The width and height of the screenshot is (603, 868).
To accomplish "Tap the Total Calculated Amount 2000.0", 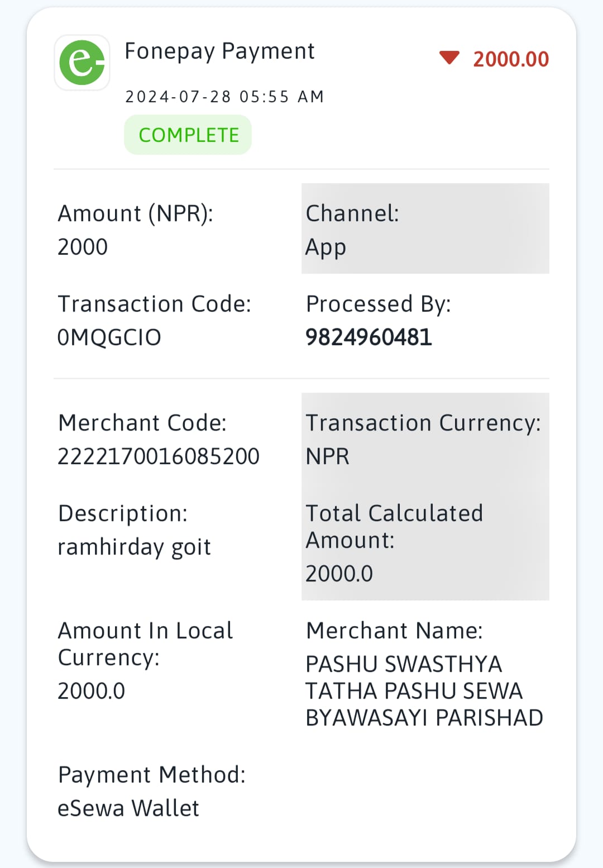I will 339,574.
